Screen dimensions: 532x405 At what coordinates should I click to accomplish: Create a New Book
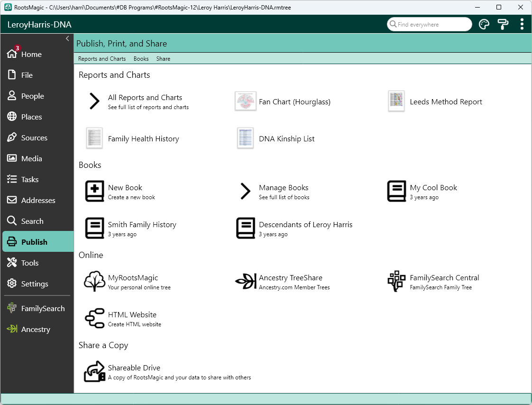120,192
